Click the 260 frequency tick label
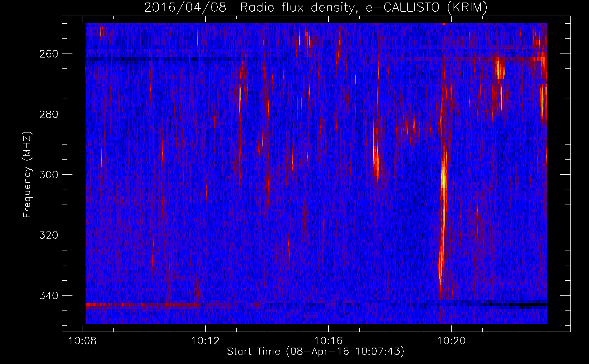Viewport: 589px width, 364px height. coord(48,54)
